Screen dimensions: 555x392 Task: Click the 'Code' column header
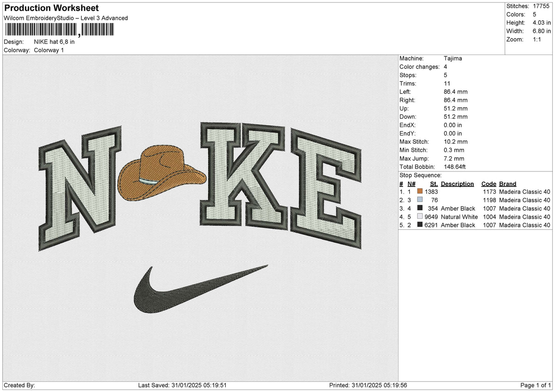[x=488, y=184]
